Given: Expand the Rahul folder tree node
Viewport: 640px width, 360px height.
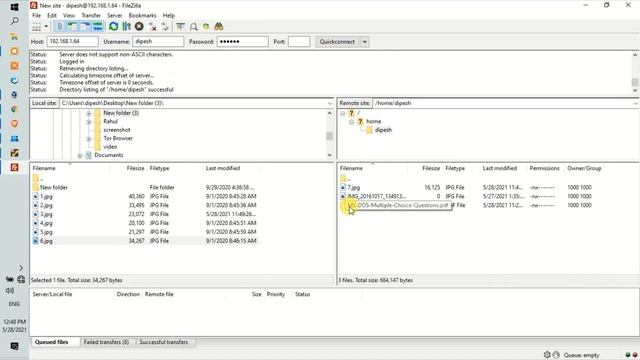Looking at the screenshot, I should click(89, 122).
